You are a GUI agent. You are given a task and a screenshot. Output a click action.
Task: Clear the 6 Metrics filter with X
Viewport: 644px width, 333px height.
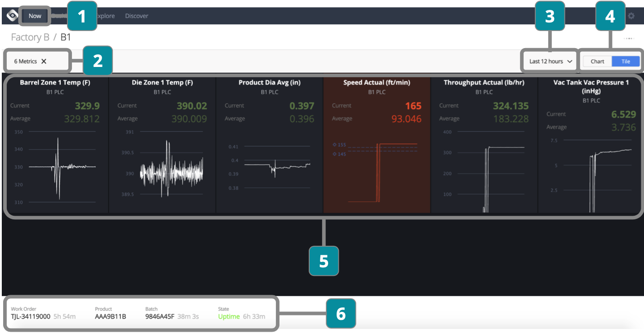tap(44, 61)
